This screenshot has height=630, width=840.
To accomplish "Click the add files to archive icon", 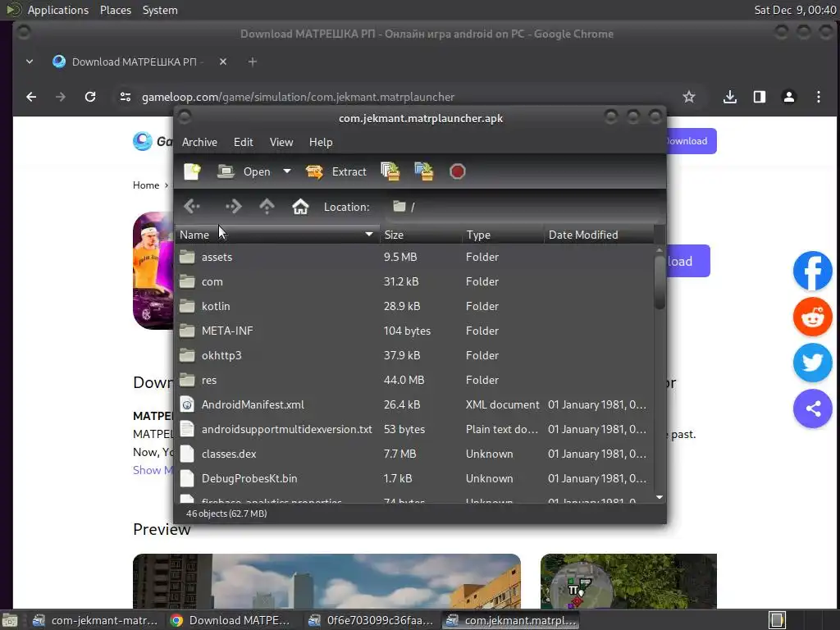I will pyautogui.click(x=390, y=171).
